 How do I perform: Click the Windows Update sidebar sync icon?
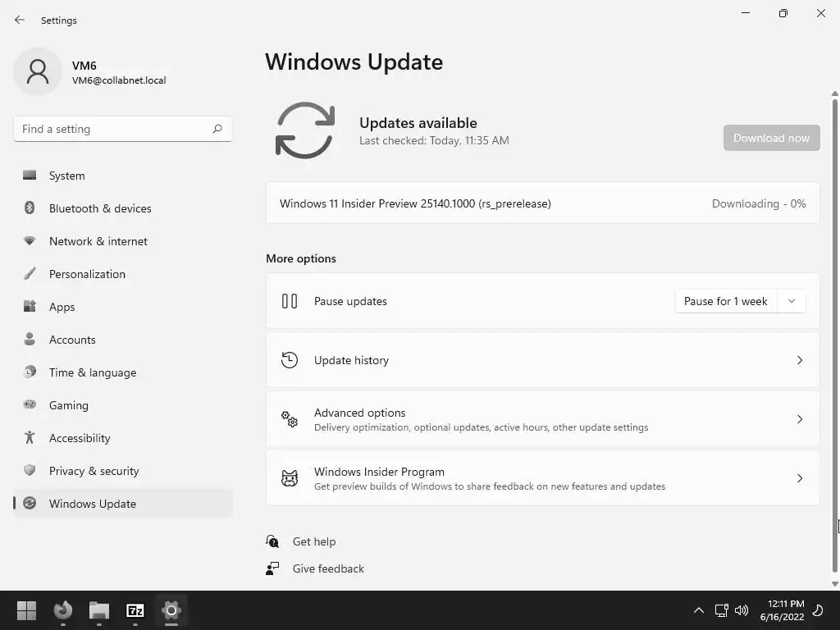30,503
